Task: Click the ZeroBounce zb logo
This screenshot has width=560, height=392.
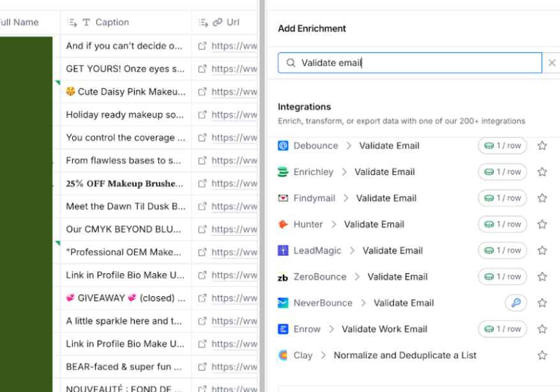Action: pos(283,276)
